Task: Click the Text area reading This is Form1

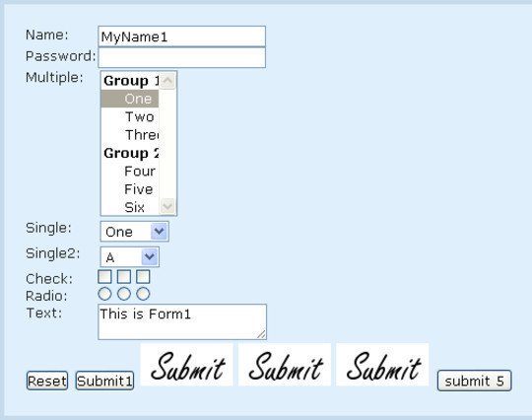Action: tap(182, 321)
